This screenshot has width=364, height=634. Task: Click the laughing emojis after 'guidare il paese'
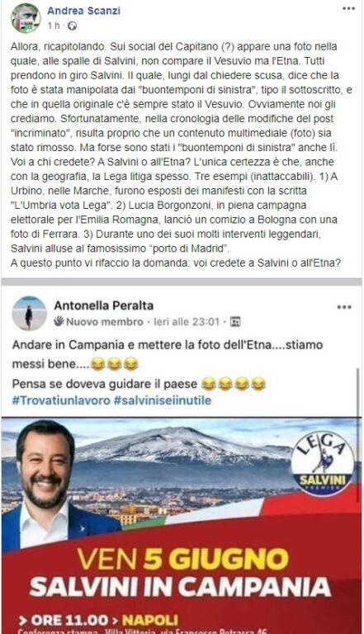tap(234, 384)
